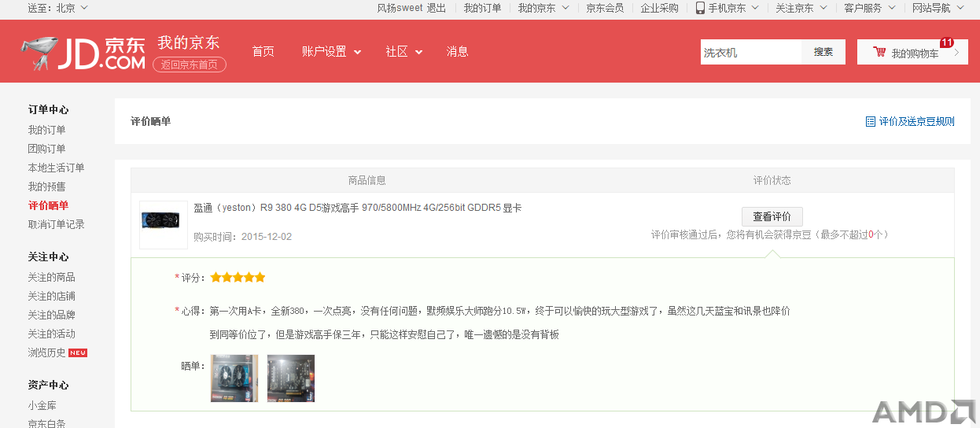
Task: Click the username 风扬sweet
Action: (400, 8)
